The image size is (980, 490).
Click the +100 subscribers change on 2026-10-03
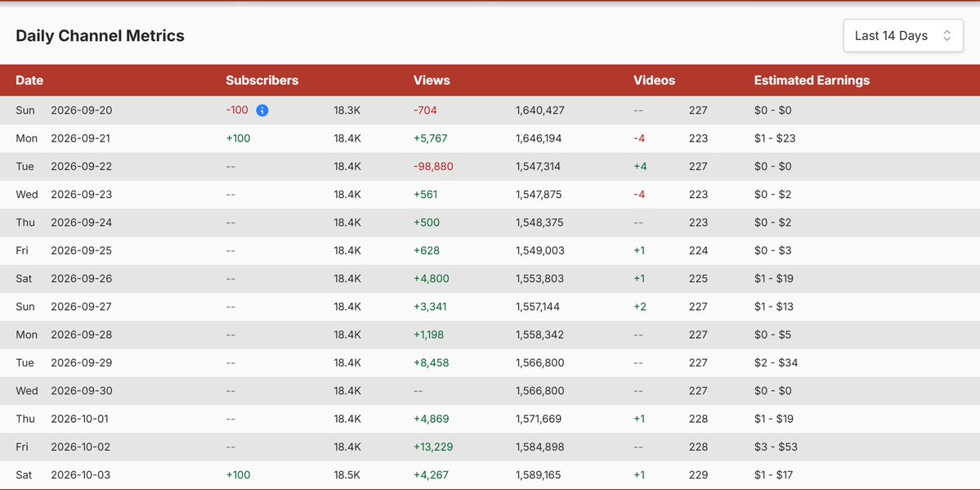[x=238, y=475]
